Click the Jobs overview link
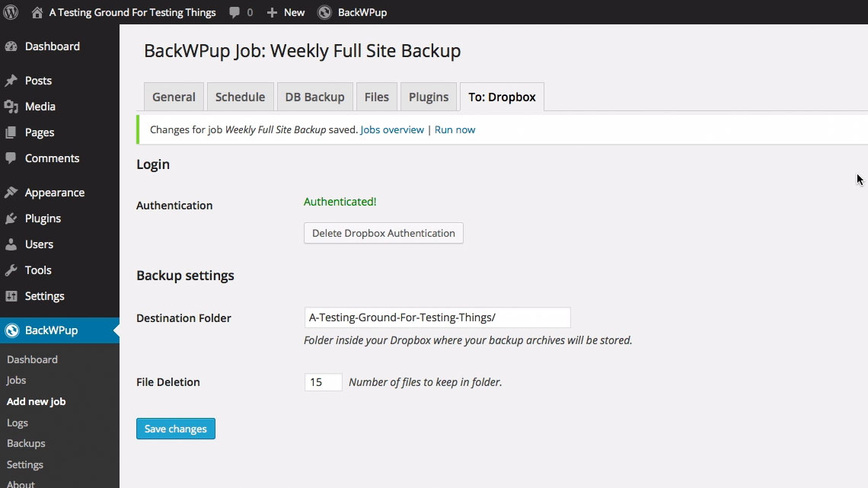 [x=392, y=129]
